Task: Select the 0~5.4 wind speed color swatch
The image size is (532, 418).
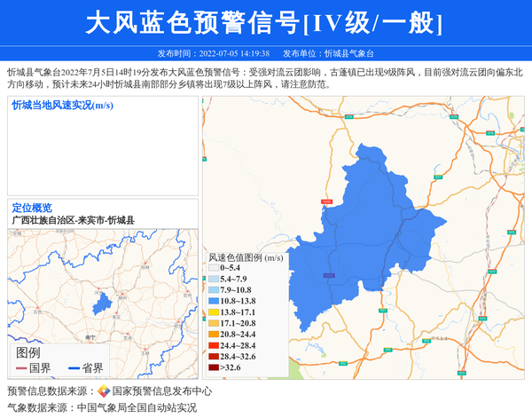Action: [213, 267]
